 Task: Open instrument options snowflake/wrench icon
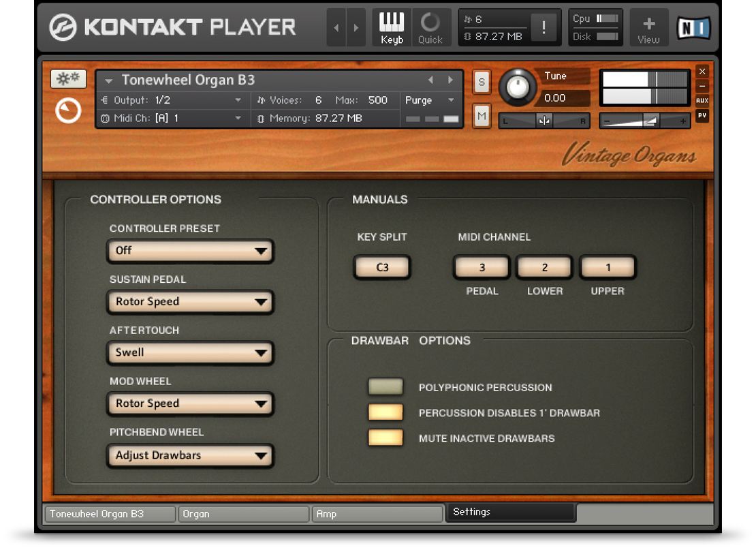click(x=69, y=78)
